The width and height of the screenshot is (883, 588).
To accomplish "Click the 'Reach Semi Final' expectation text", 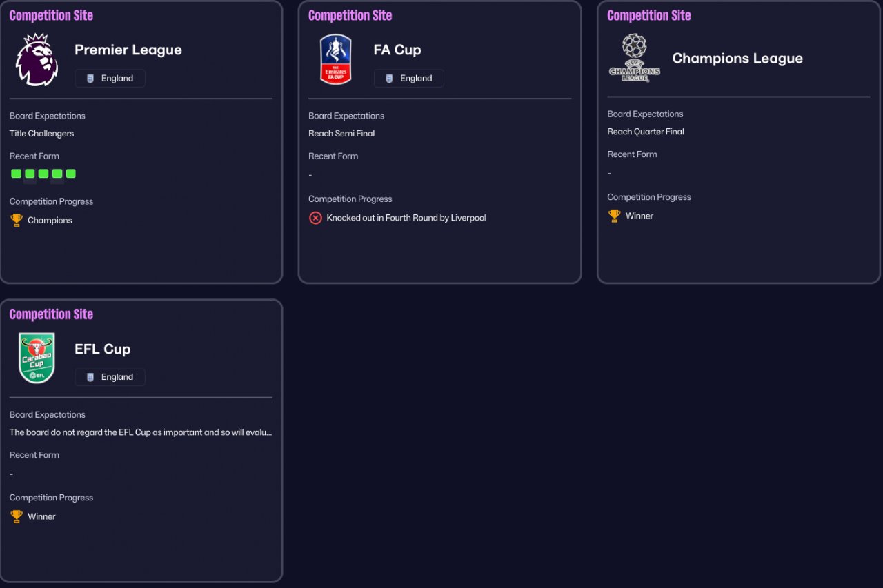I will [x=341, y=134].
